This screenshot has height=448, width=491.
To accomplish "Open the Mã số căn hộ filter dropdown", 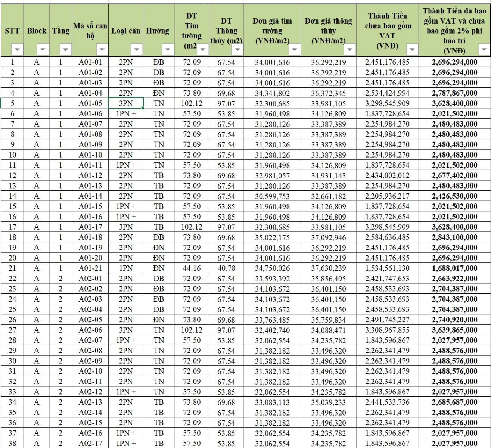I will coord(102,49).
